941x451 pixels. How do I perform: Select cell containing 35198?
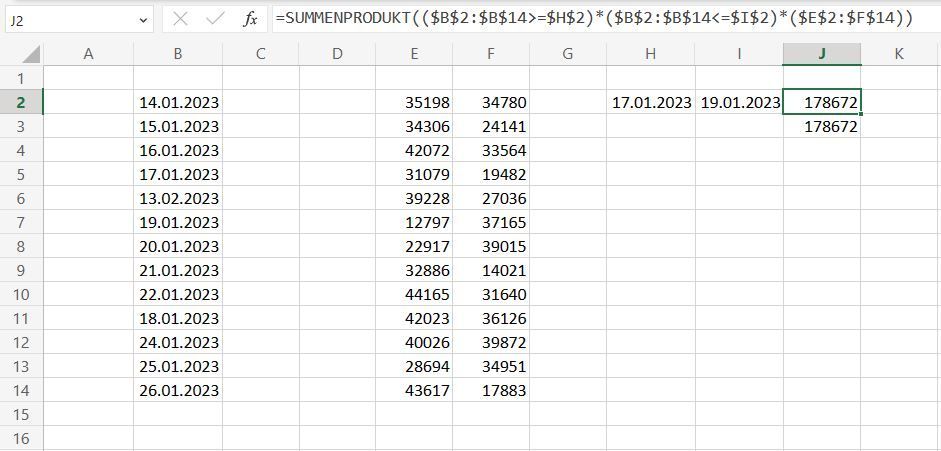coord(414,103)
